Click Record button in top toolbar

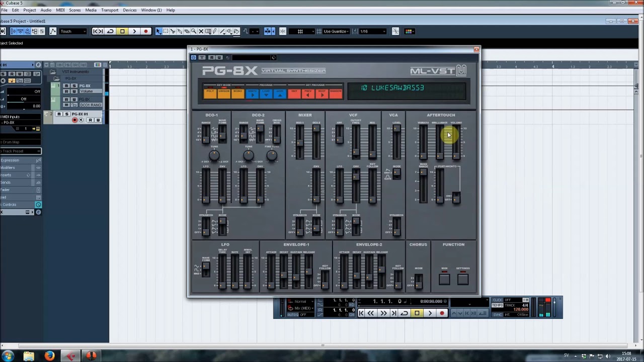pyautogui.click(x=146, y=31)
